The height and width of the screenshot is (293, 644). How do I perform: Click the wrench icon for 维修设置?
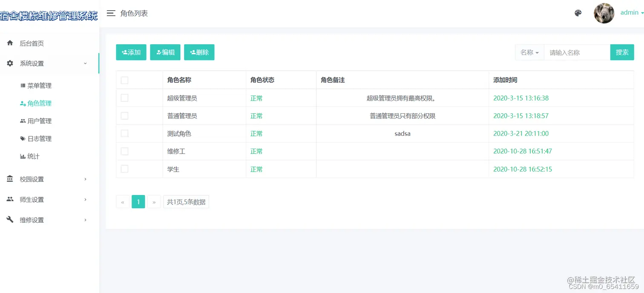click(x=10, y=219)
